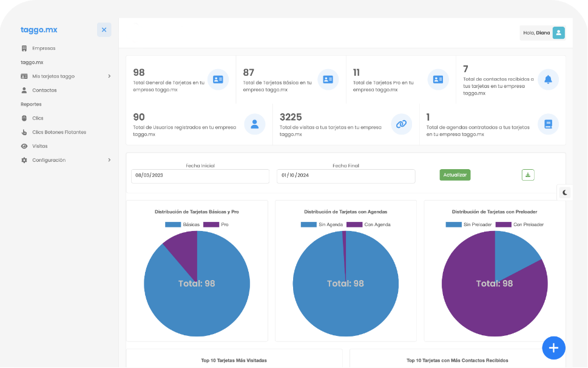Click the blue floating plus button
The width and height of the screenshot is (588, 368).
click(x=554, y=348)
